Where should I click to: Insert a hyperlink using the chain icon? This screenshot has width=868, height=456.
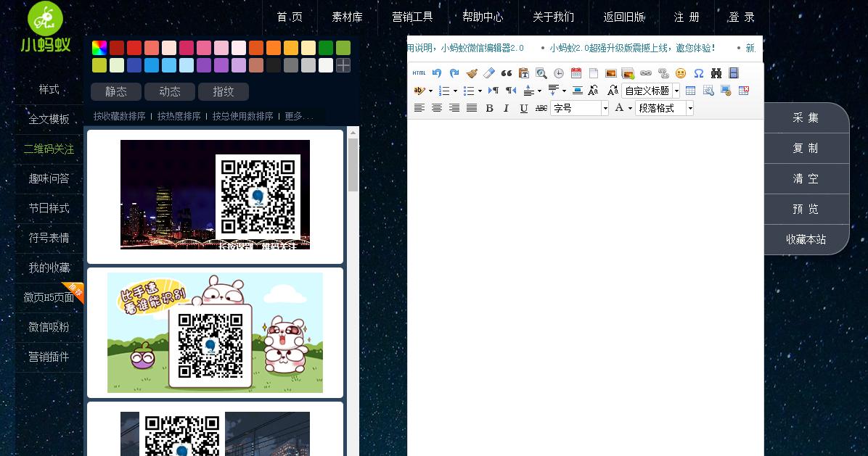[646, 72]
